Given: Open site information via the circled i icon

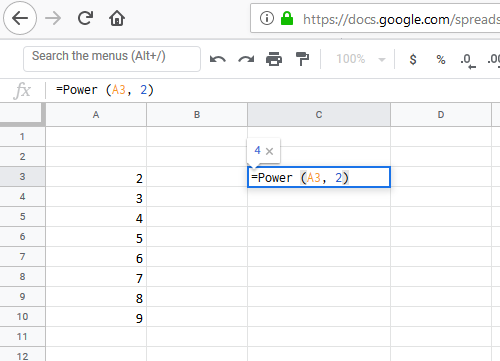Looking at the screenshot, I should point(267,18).
